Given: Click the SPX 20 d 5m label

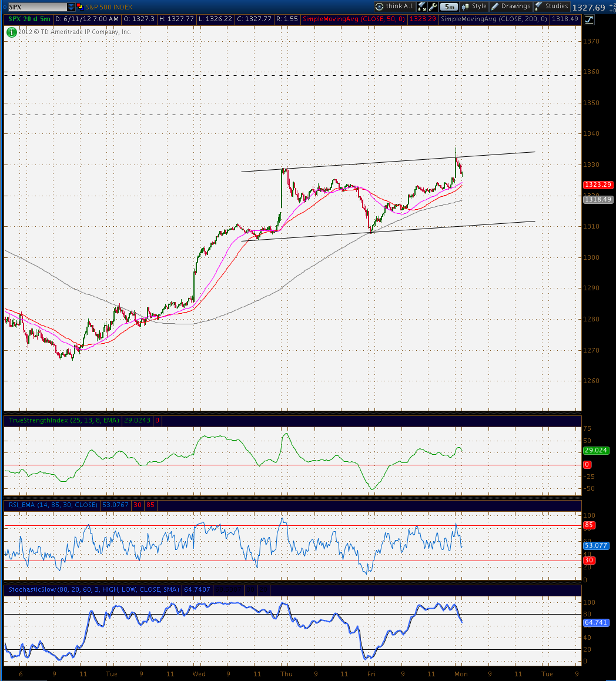Looking at the screenshot, I should click(x=29, y=19).
